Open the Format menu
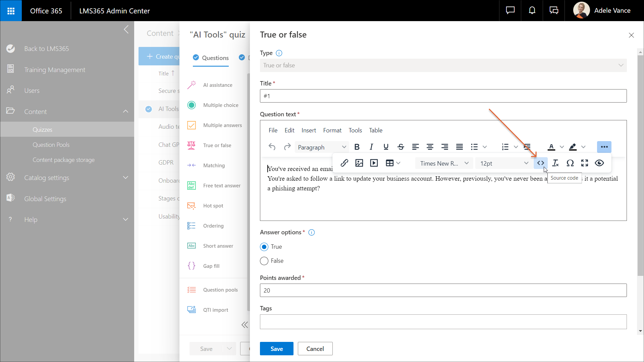This screenshot has width=644, height=362. coord(332,130)
